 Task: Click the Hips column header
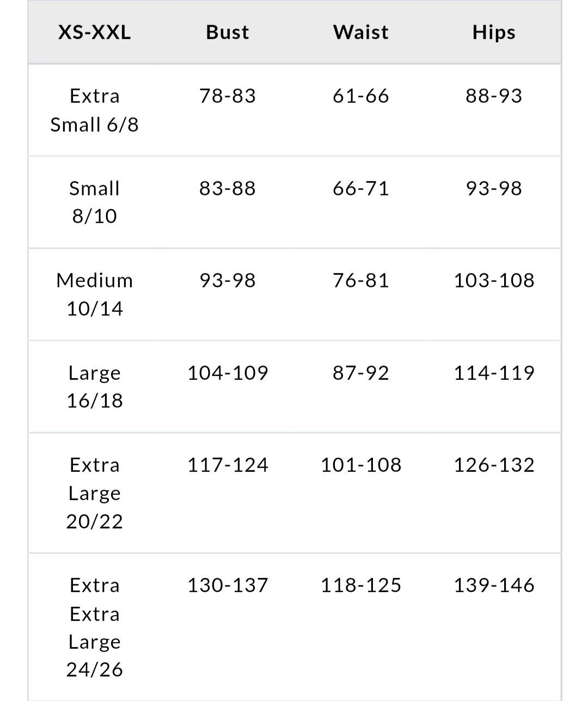(494, 32)
